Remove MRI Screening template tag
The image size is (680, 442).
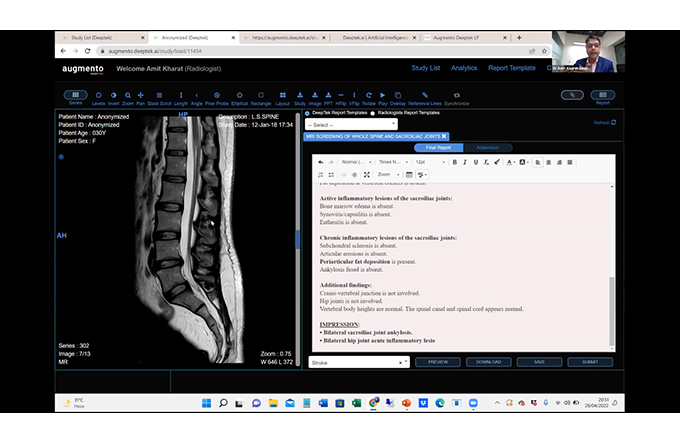[444, 136]
